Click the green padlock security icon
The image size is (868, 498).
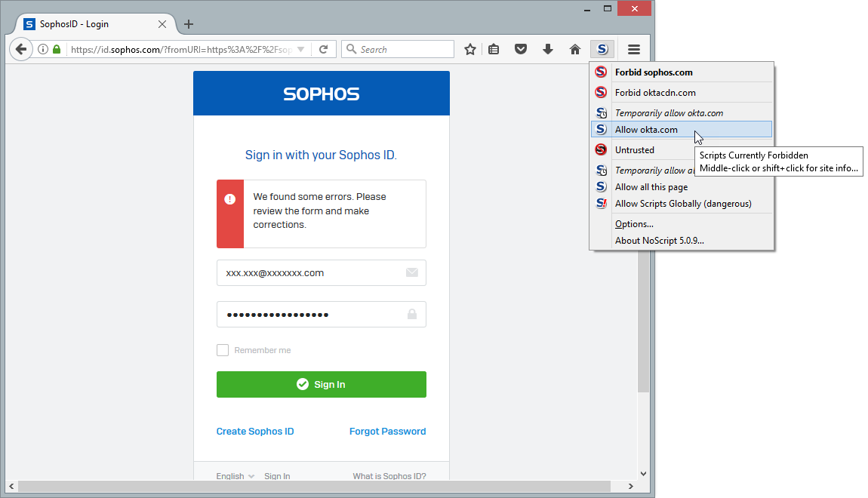57,49
